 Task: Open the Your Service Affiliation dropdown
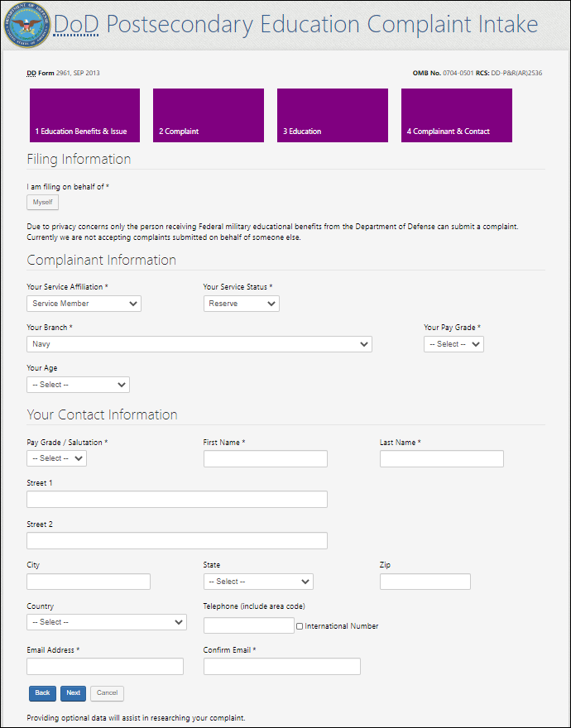pyautogui.click(x=84, y=304)
